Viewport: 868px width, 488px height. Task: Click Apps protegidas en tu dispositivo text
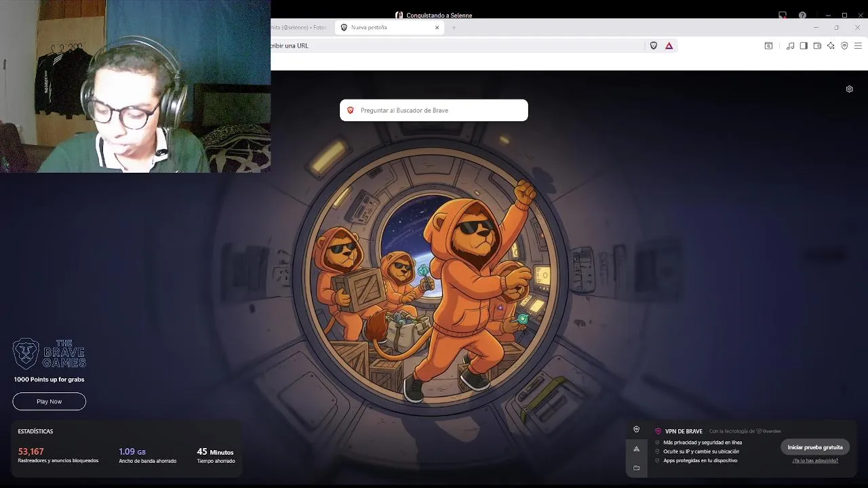[x=700, y=461]
